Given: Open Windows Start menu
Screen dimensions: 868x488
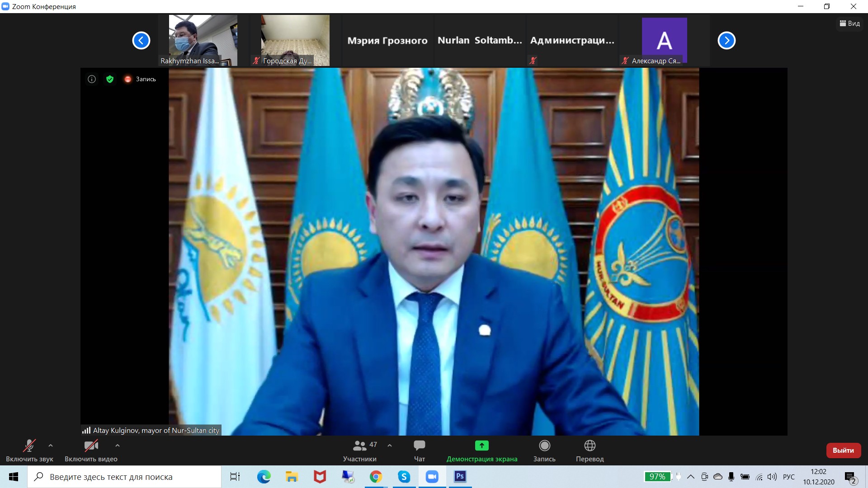Looking at the screenshot, I should click(x=14, y=477).
